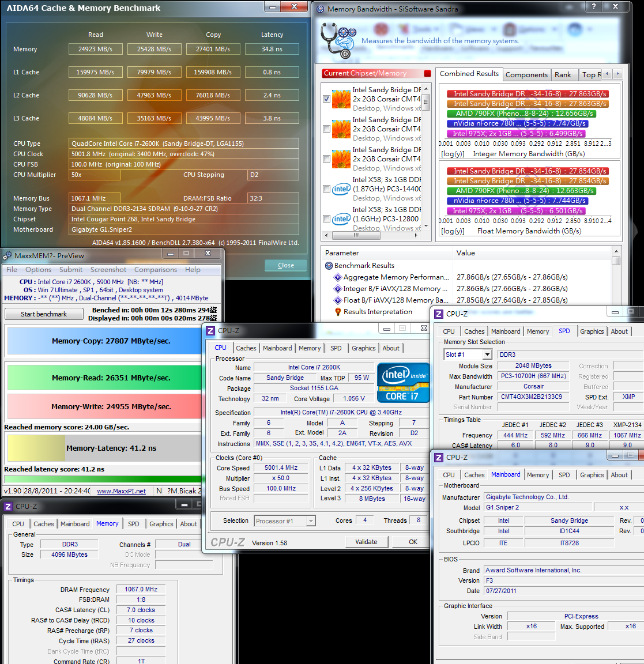Viewport: 644px width, 664px height.
Task: Click the Z icon of CPU-Z SPD window
Action: point(439,314)
